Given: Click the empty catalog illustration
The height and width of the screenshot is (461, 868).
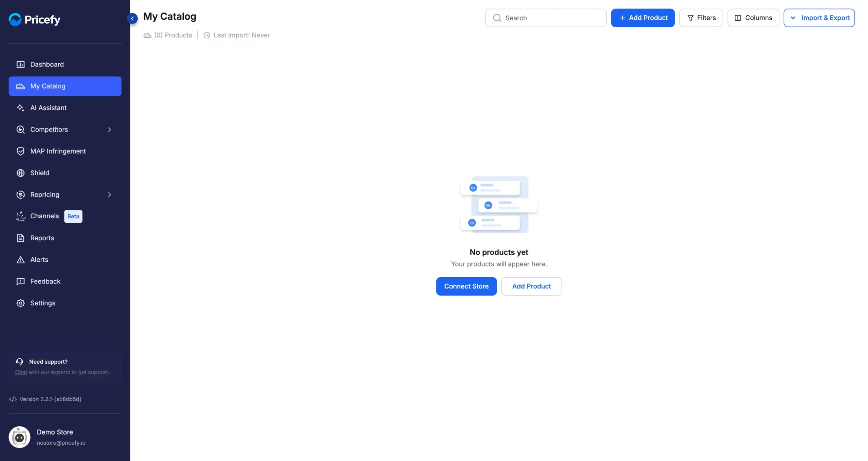Looking at the screenshot, I should click(499, 204).
